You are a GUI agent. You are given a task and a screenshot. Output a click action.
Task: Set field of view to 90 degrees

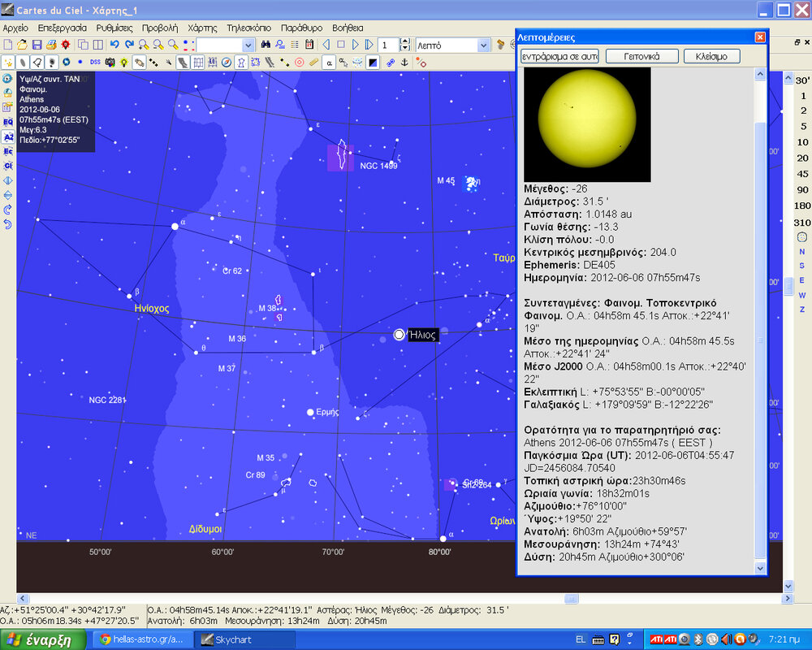[802, 189]
